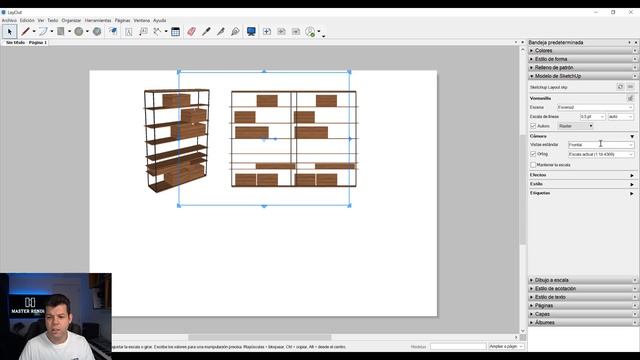Screen dimensions: 640x360
Task: Enable Mantener la escala checkbox
Action: [x=533, y=165]
